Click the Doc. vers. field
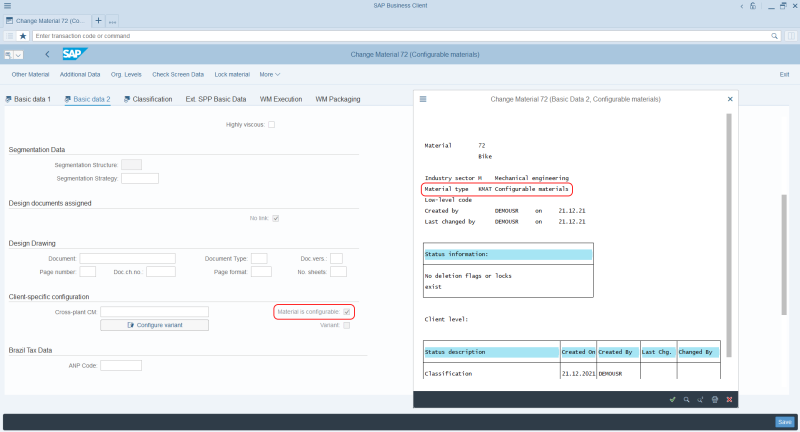800x432 pixels. point(336,259)
